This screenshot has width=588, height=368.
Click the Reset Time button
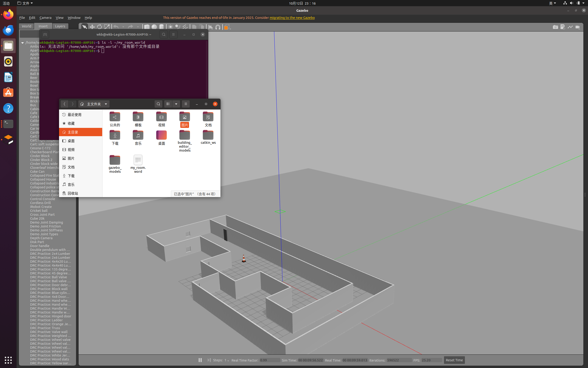[x=454, y=360]
